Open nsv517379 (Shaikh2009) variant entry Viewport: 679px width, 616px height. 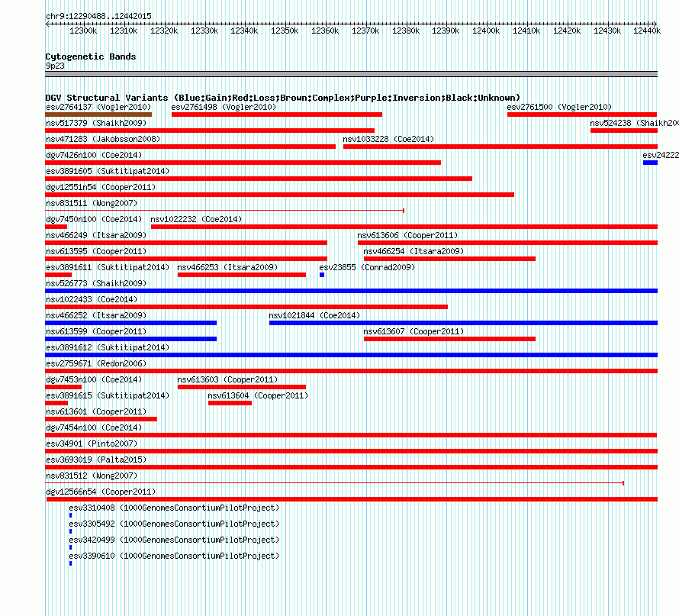(x=96, y=123)
